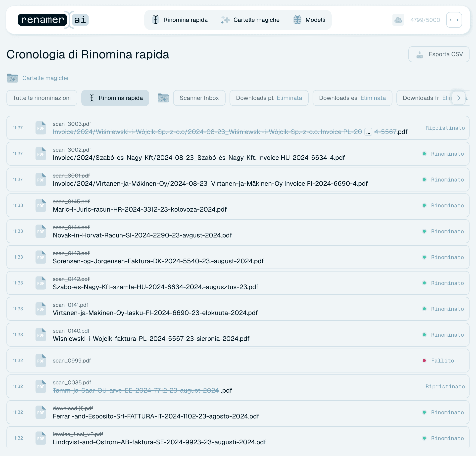Image resolution: width=476 pixels, height=456 pixels.
Task: Click PDF icon of scan_0144.pdf row
Action: [41, 231]
